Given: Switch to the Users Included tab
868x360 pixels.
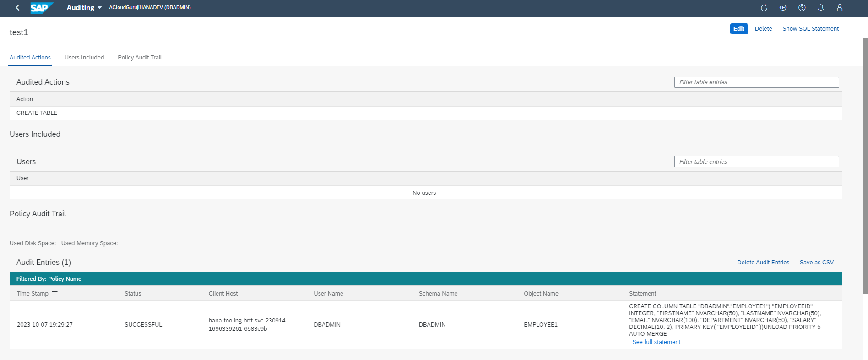Looking at the screenshot, I should pyautogui.click(x=84, y=58).
